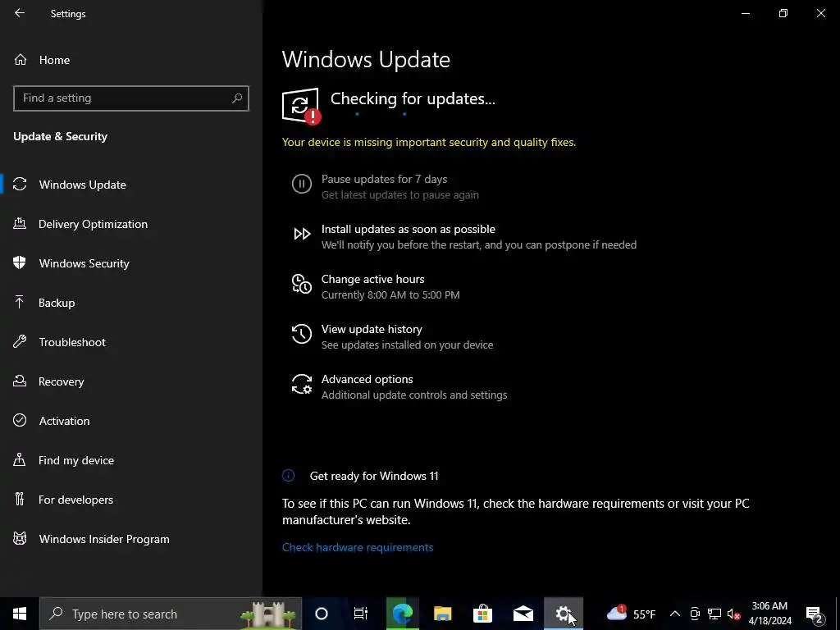
Task: Open Task View on taskbar
Action: [x=361, y=614]
